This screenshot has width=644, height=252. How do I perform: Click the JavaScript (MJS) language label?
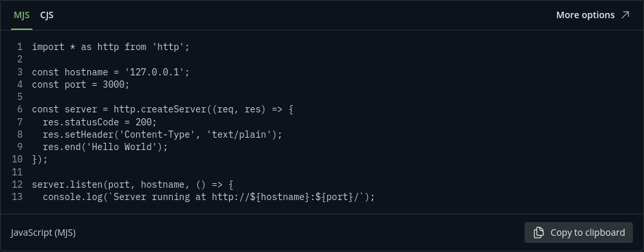(43, 233)
